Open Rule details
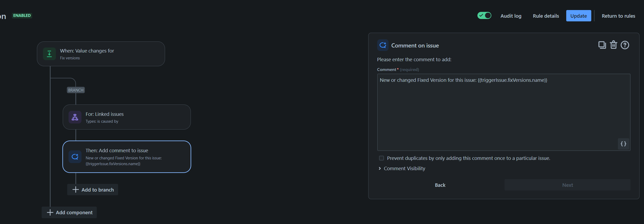This screenshot has height=224, width=644. coord(546,16)
